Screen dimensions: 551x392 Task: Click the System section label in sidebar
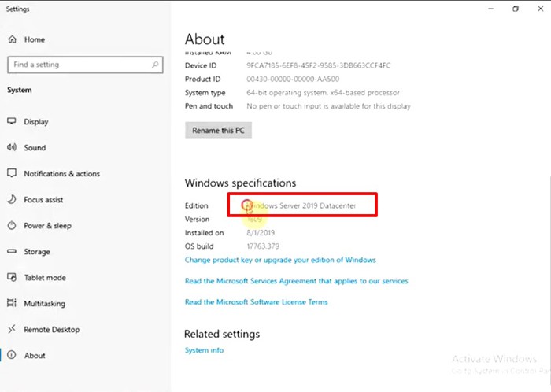tap(20, 90)
